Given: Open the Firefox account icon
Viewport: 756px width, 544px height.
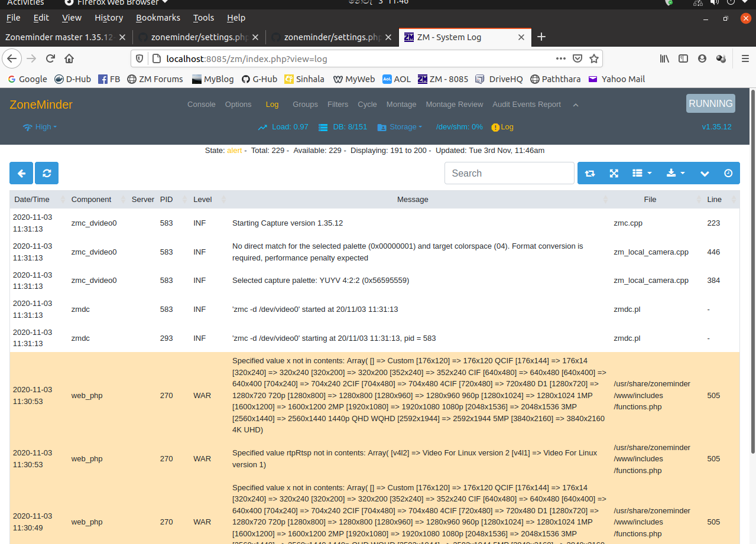Looking at the screenshot, I should click(x=702, y=58).
